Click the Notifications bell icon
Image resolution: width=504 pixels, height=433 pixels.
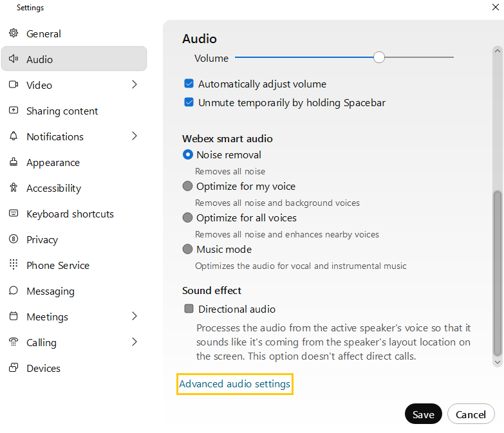click(x=14, y=136)
